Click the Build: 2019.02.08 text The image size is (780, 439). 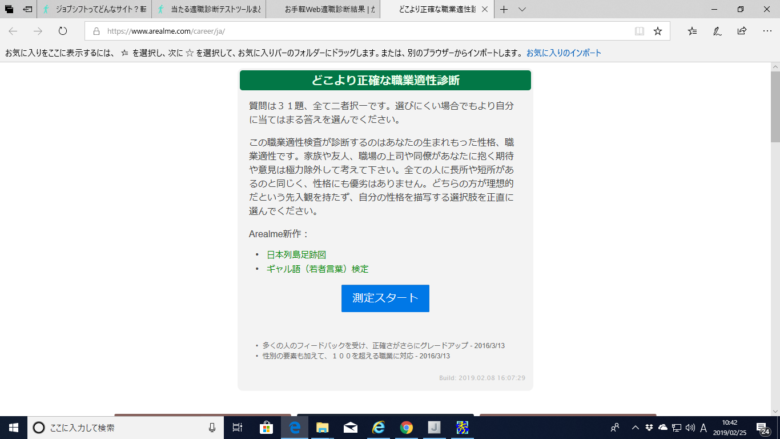point(482,378)
